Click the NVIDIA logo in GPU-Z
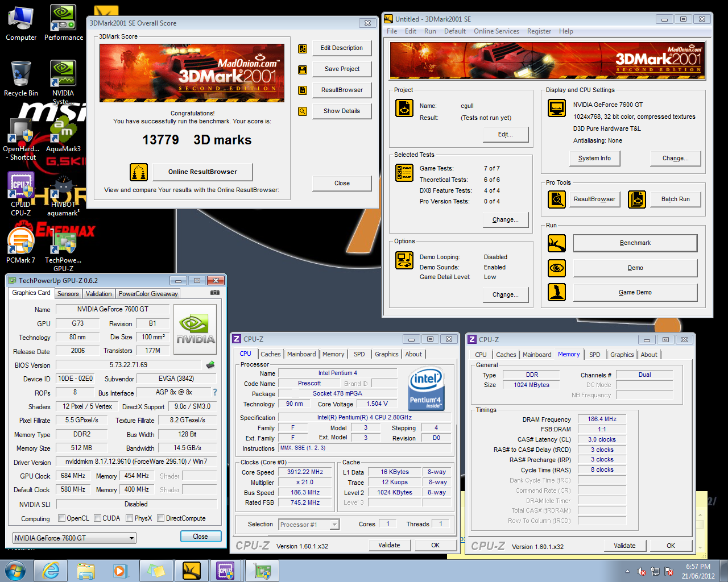 [x=195, y=330]
